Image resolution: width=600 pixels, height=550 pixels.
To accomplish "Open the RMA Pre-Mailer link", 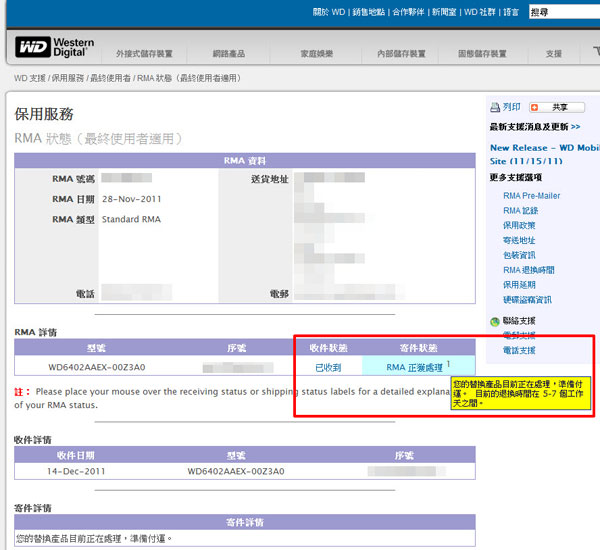I will tap(532, 196).
